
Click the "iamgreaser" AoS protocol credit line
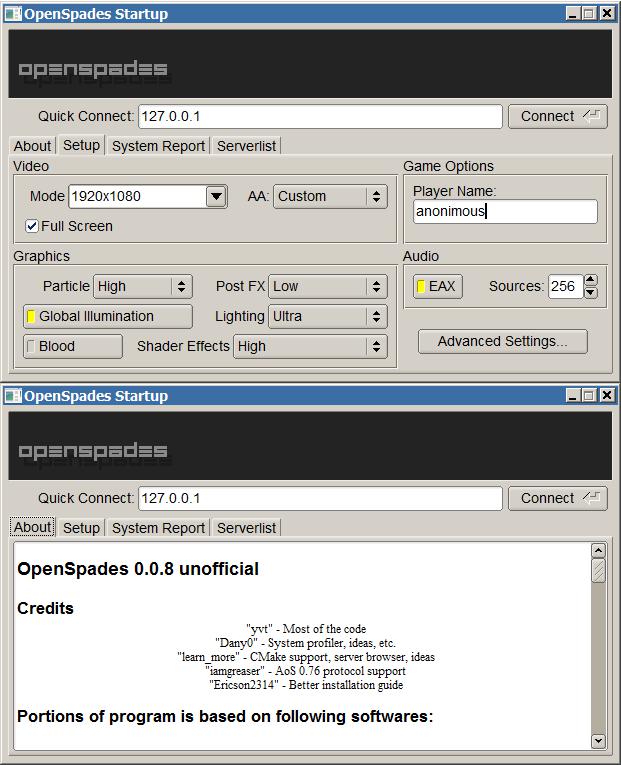pos(305,671)
